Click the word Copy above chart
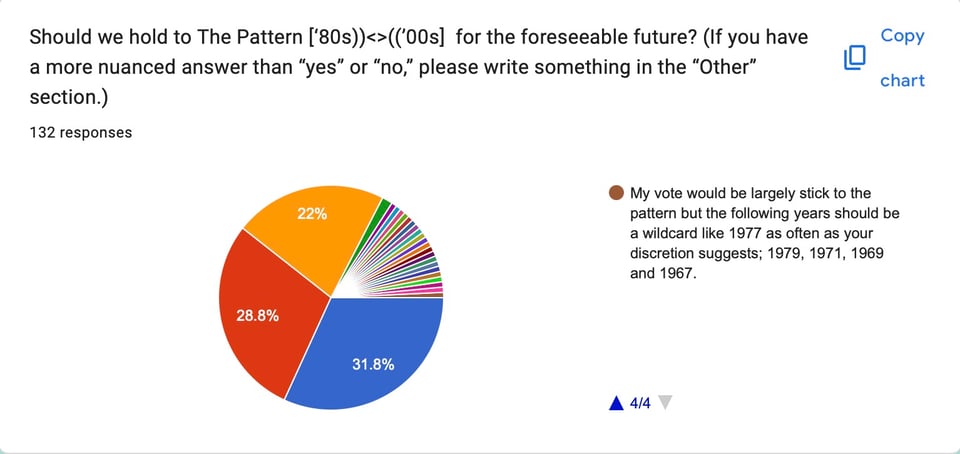 pos(902,35)
